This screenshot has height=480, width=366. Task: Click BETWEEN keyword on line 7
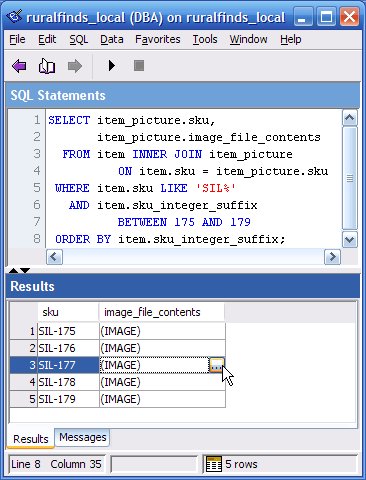(x=142, y=222)
